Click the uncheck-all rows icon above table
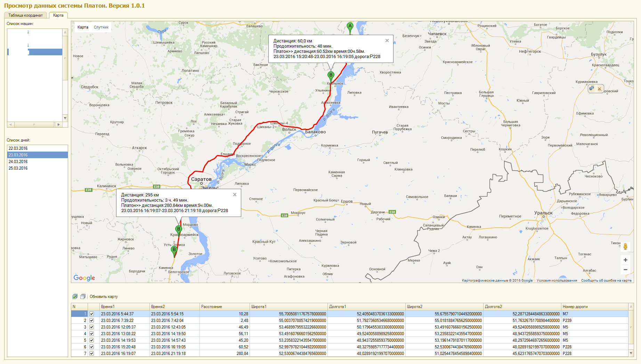The image size is (641, 364). coord(83,297)
